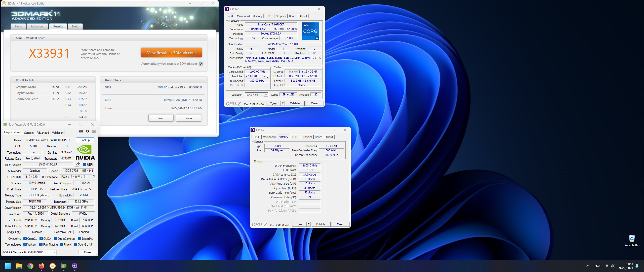This screenshot has width=644, height=272.
Task: Switch to the Basic tab in 3DMark
Action: point(18,26)
